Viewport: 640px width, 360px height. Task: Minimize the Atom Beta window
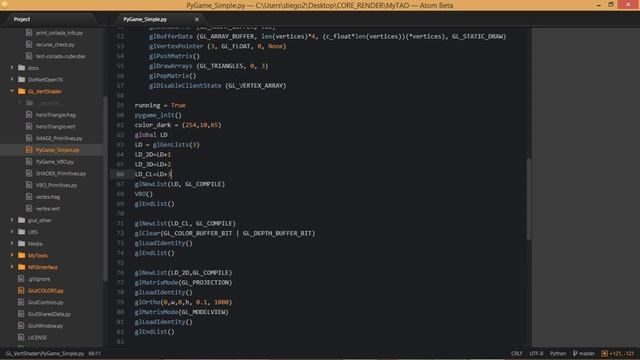click(x=598, y=5)
